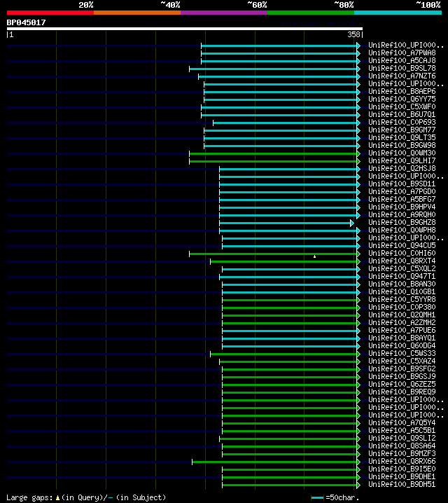Viewport: 448px width, 503px height.
Task: Click the orange ~40% identity legend segment
Action: (x=137, y=13)
